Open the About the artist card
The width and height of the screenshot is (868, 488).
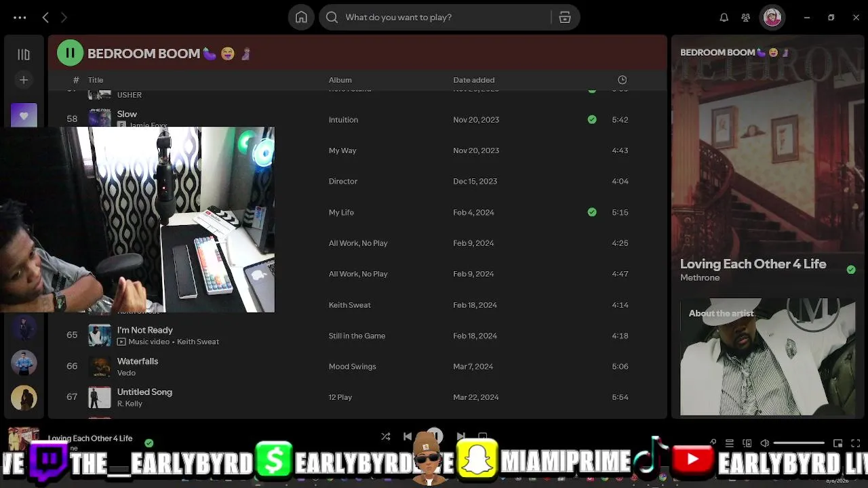768,357
